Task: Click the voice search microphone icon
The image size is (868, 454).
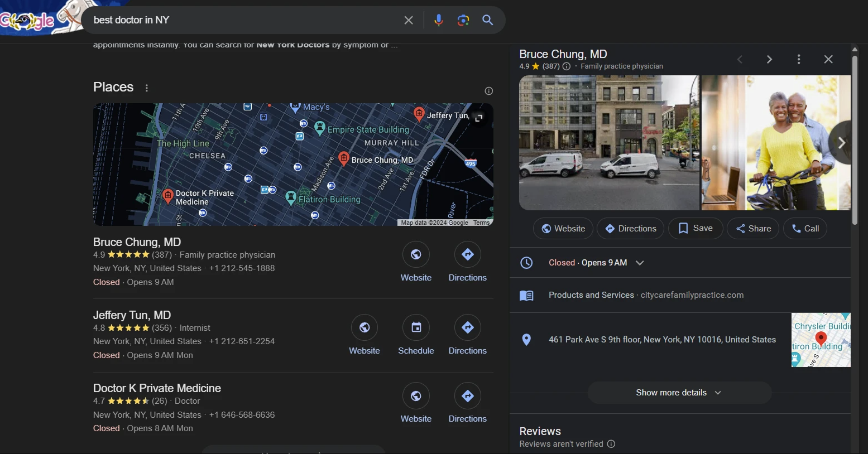Action: (439, 20)
